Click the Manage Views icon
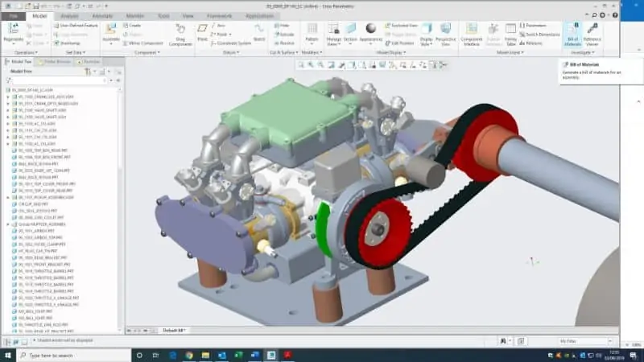Image resolution: width=644 pixels, height=362 pixels. (333, 29)
